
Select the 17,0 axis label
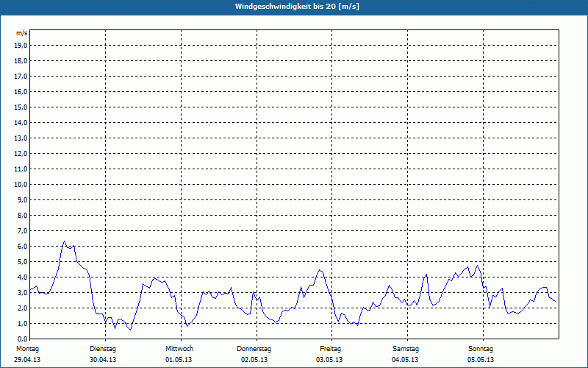coord(21,77)
